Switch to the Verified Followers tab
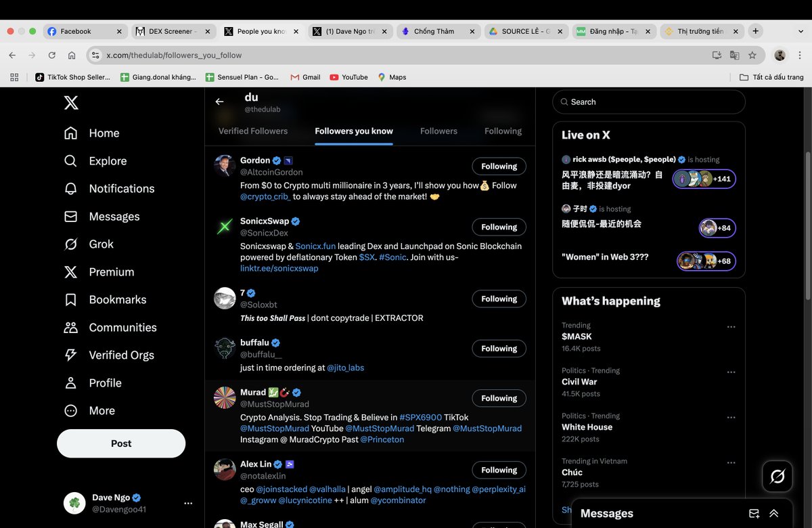Image resolution: width=812 pixels, height=528 pixels. click(x=252, y=131)
